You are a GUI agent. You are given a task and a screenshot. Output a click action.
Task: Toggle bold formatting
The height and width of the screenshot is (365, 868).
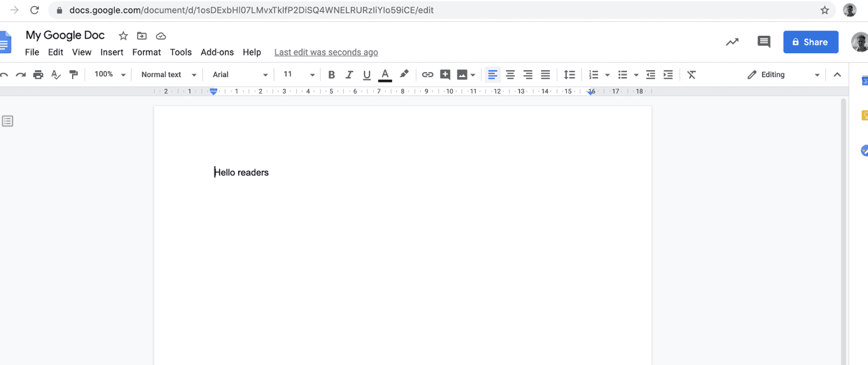pos(331,75)
